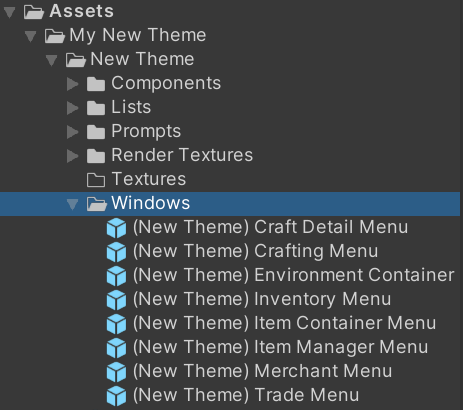Expand the Lists folder arrow
Image resolution: width=463 pixels, height=410 pixels.
[72, 108]
